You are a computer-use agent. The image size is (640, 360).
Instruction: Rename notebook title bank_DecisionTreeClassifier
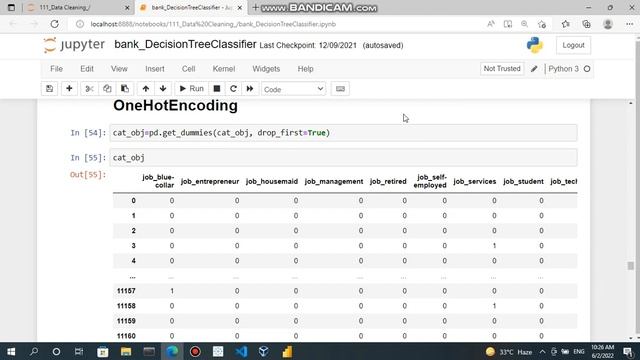185,44
